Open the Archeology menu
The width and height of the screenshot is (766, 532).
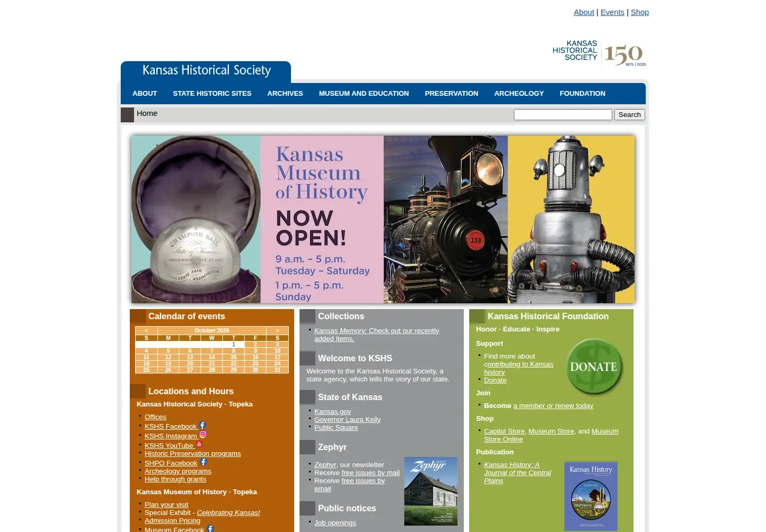pos(519,94)
